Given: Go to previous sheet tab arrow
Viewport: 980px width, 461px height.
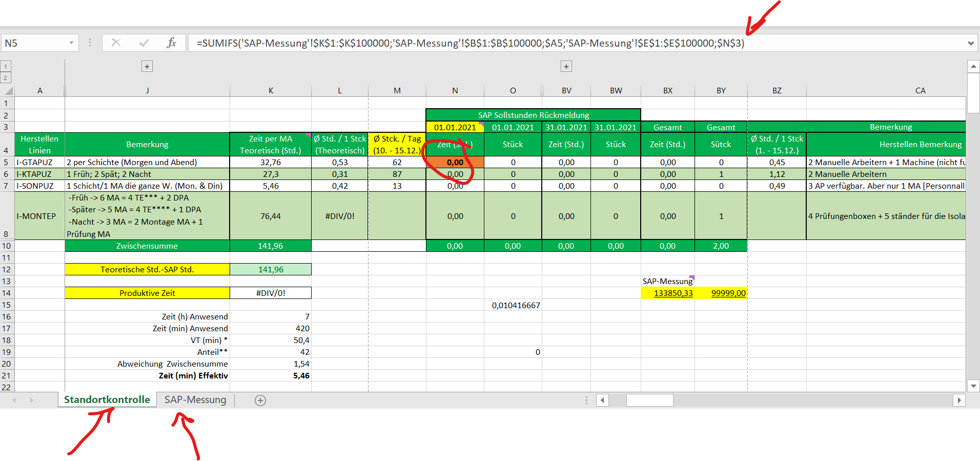Looking at the screenshot, I should (x=14, y=400).
